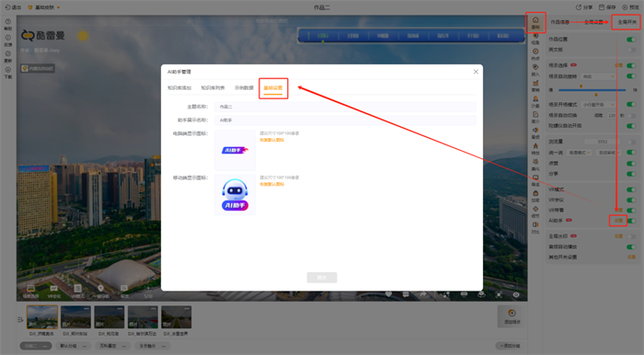Open the 热点 hotspot side icon

535,53
